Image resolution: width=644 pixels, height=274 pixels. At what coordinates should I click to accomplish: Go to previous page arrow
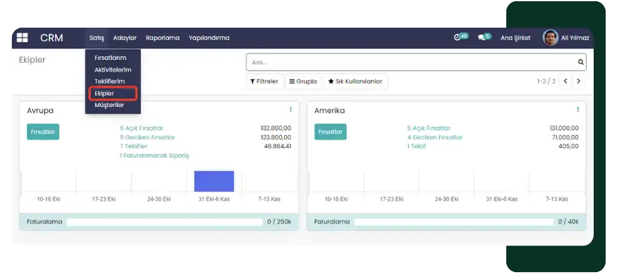tap(565, 81)
